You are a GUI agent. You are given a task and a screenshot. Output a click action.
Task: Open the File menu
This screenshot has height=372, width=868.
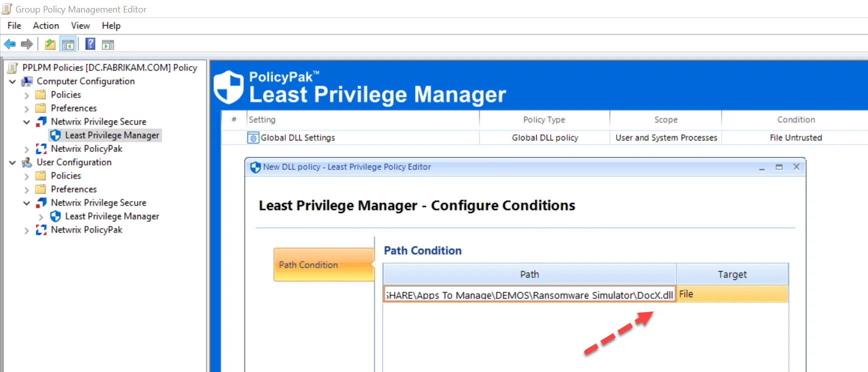tap(14, 25)
